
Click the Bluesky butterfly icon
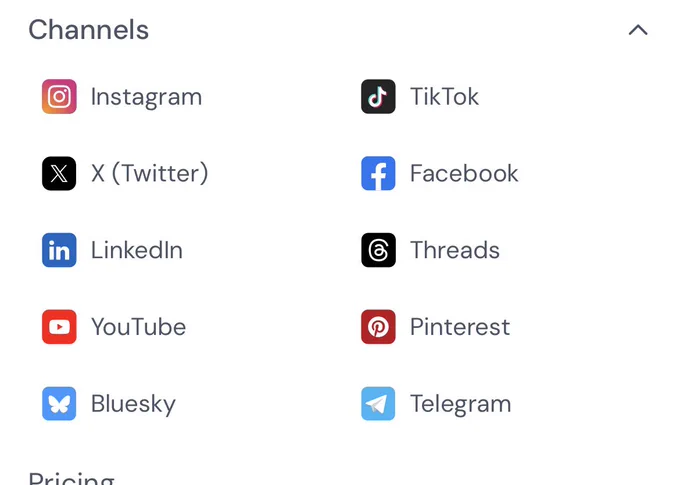click(x=59, y=403)
